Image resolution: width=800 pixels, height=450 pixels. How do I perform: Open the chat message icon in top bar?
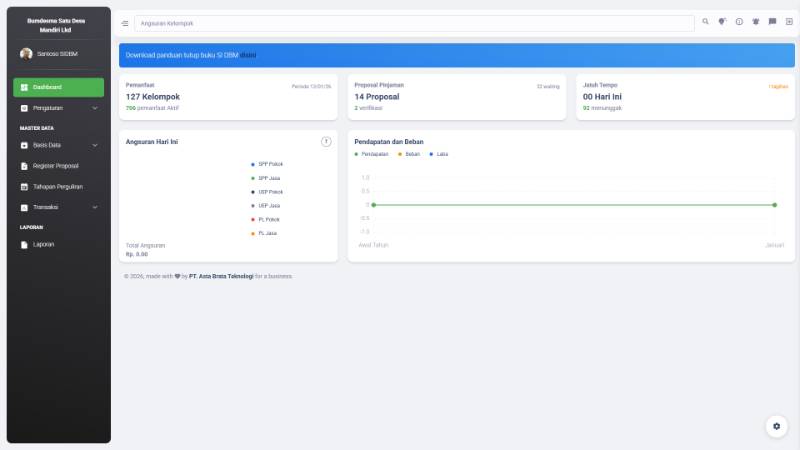click(x=772, y=22)
